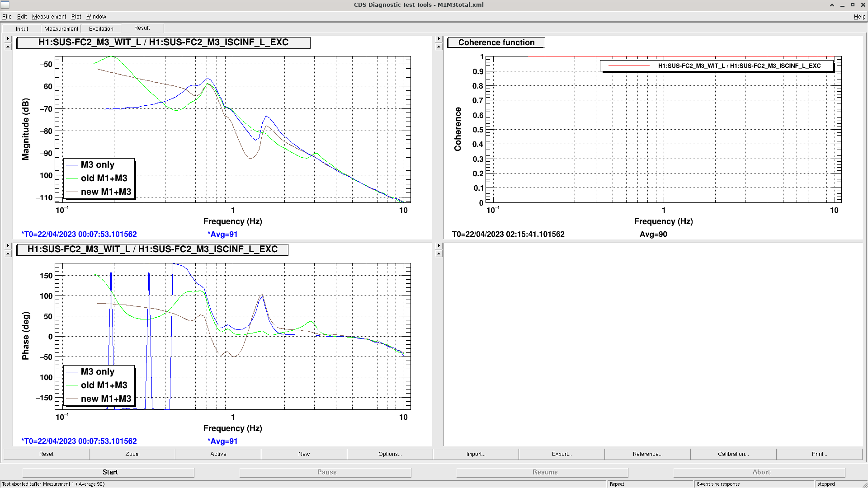
Task: Click right-arrow button beside empty bottom-right pad
Action: [x=439, y=246]
